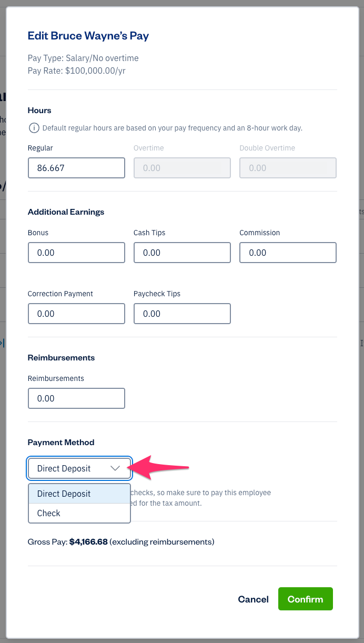This screenshot has height=643, width=364.
Task: Focus the Correction Payment field
Action: (76, 314)
